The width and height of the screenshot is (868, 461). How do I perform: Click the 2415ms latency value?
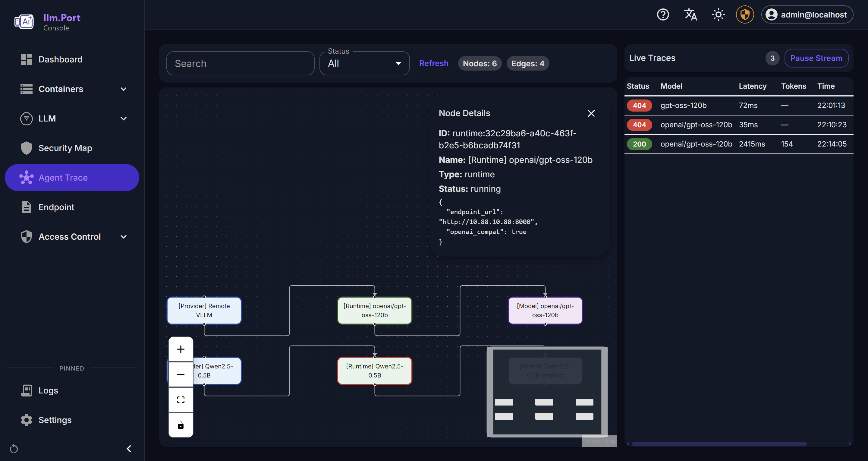pos(752,144)
